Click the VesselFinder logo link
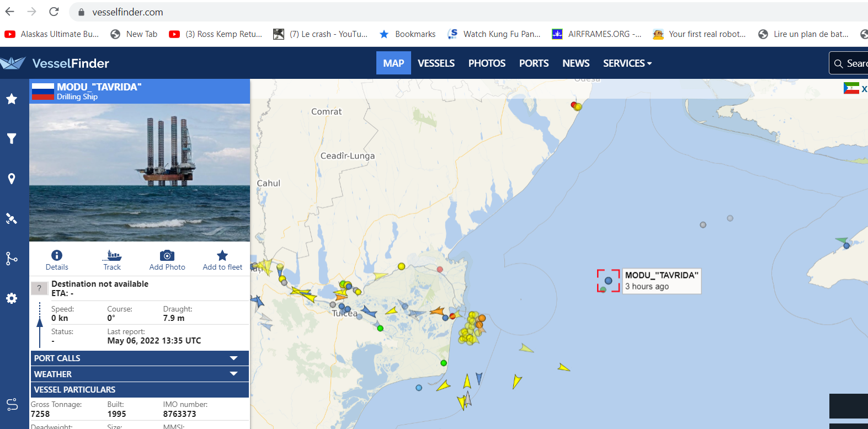This screenshot has width=868, height=429. click(x=55, y=63)
